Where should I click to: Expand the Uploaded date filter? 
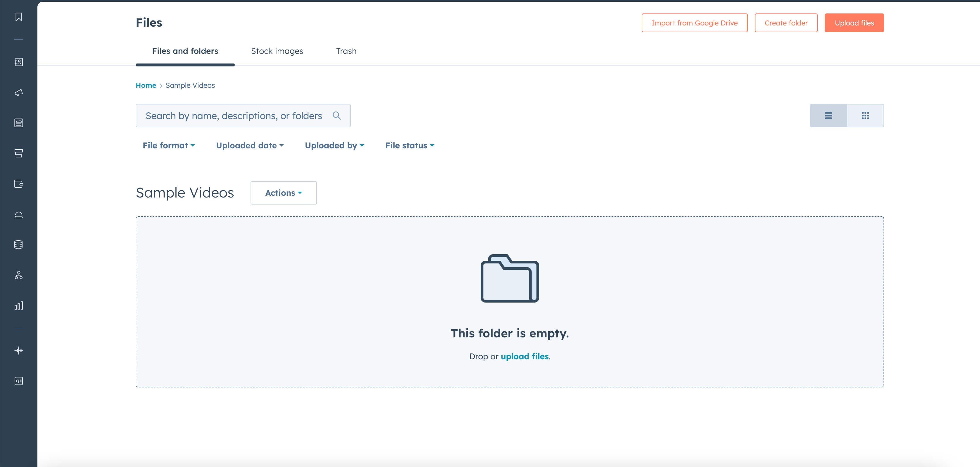click(x=250, y=145)
